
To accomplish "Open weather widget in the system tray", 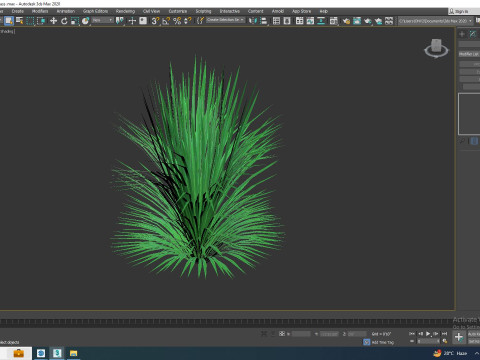I will [451, 353].
